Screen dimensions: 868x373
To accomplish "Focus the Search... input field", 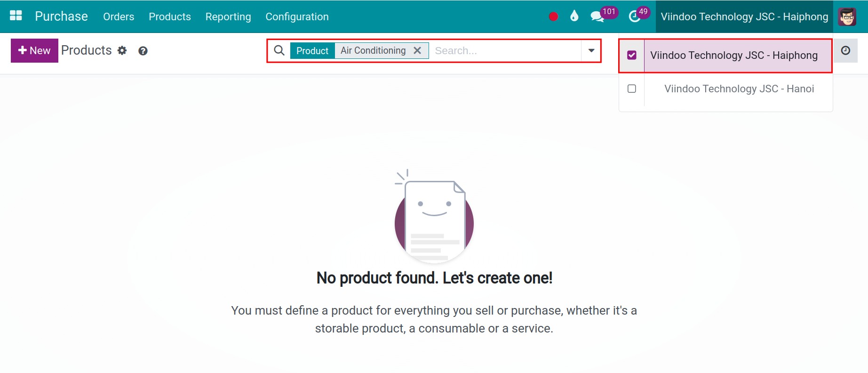I will tap(506, 50).
